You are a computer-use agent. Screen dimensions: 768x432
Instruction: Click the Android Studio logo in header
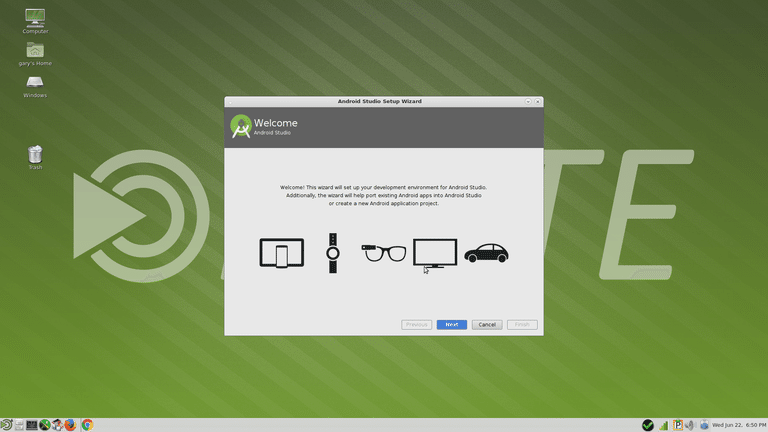[240, 126]
